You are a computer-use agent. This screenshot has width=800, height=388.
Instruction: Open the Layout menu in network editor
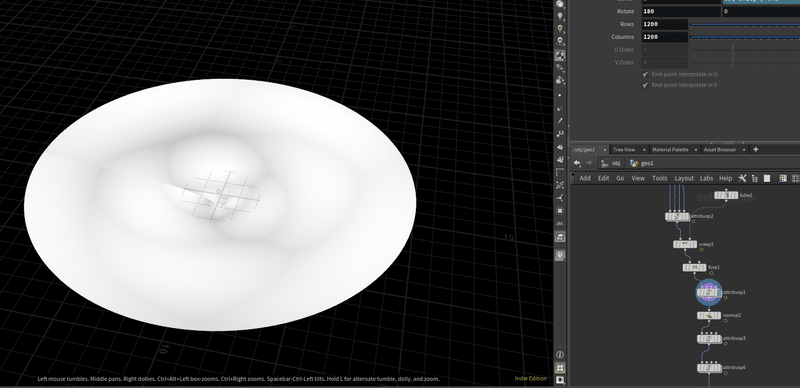[684, 178]
